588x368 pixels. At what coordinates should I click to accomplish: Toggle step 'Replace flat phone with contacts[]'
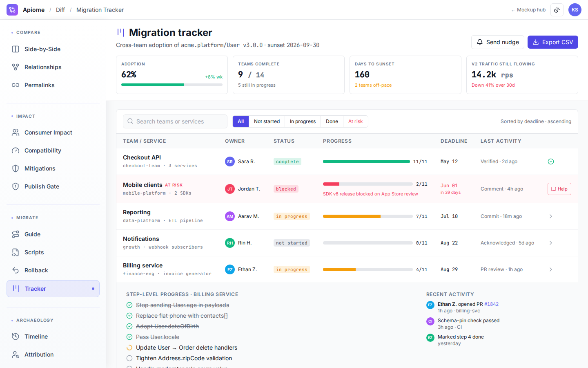[x=129, y=316]
